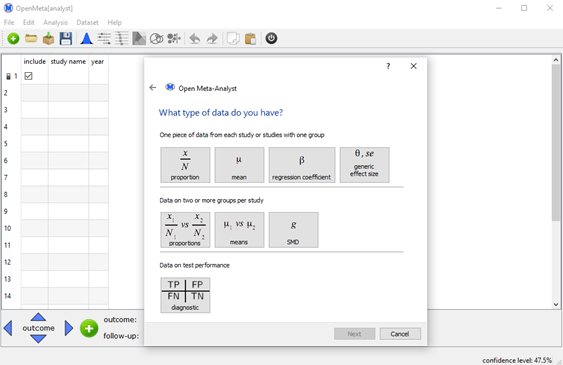Choose the diagnostic TP/FP data type

coord(185,295)
